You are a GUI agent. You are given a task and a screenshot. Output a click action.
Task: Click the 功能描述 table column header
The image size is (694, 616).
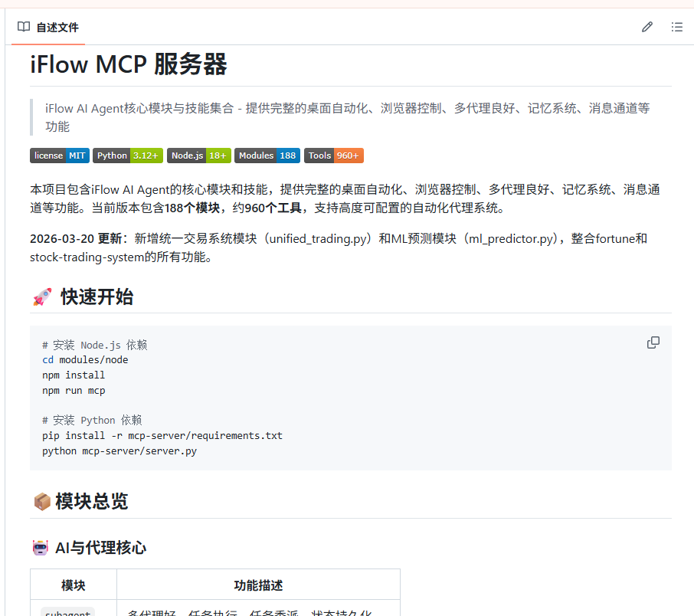click(258, 585)
